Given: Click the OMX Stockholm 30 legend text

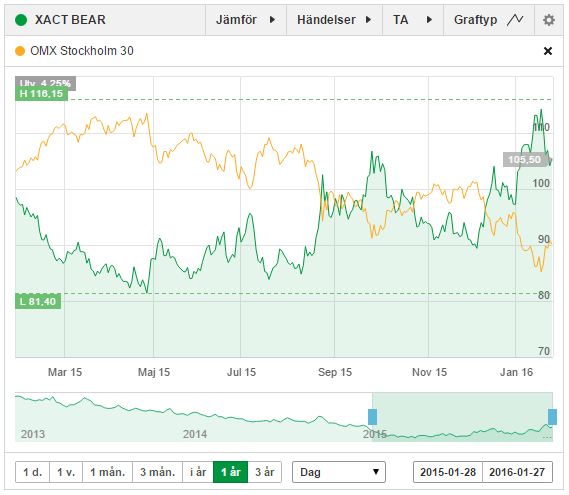Looking at the screenshot, I should tap(82, 51).
